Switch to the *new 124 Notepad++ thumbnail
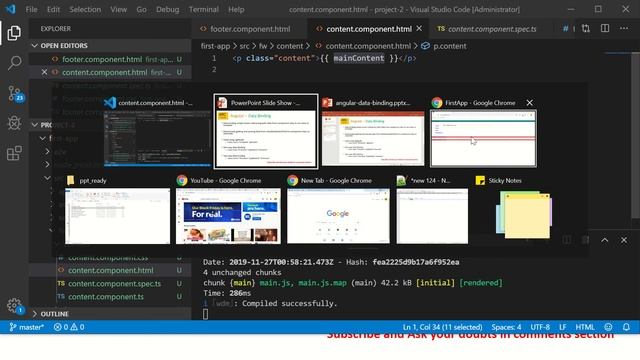The width and height of the screenshot is (640, 360). pyautogui.click(x=432, y=216)
